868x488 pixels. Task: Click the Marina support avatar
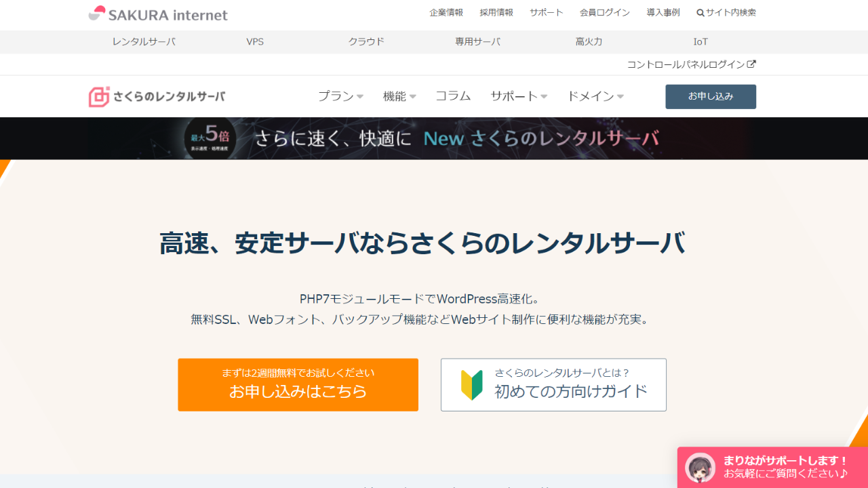[701, 468]
